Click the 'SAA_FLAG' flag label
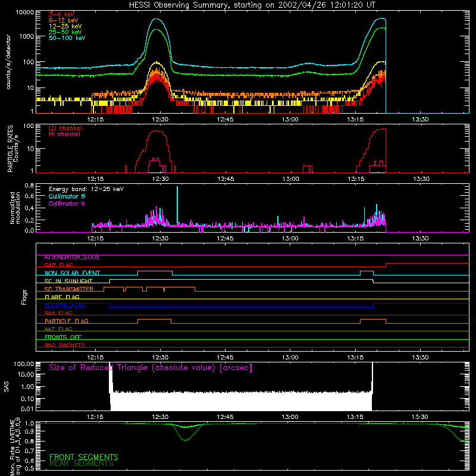Viewport: 476px width, 476px height. (x=58, y=314)
